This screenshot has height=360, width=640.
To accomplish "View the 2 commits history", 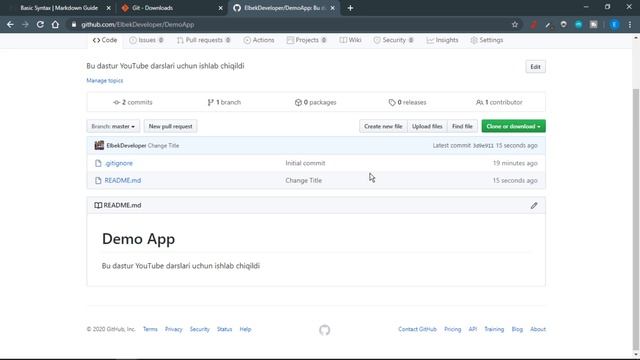I will [133, 102].
